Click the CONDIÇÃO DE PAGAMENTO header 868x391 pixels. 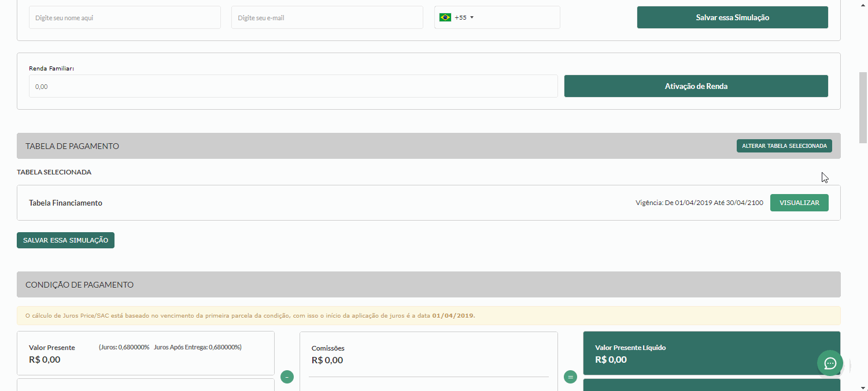click(x=429, y=285)
